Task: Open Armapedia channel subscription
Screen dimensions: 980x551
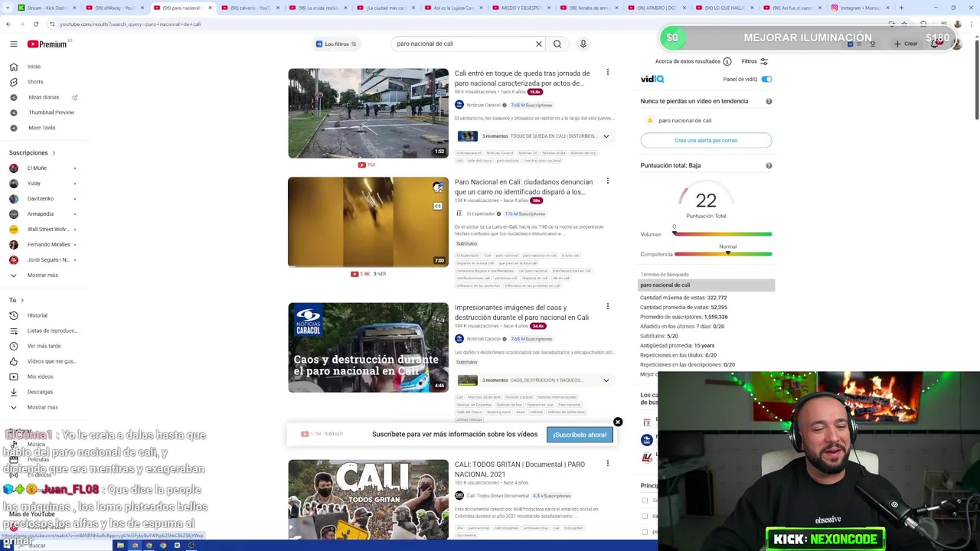Action: point(41,214)
